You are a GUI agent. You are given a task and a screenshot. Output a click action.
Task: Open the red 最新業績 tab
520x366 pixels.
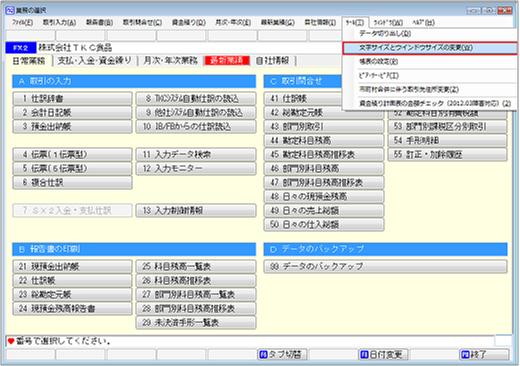tap(227, 61)
